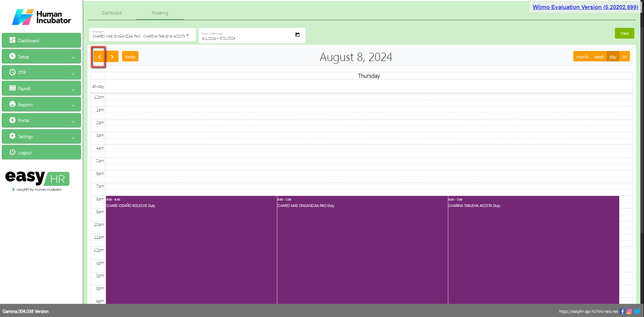Screen dimensions: 644x317
Task: Open the Reports sidebar menu label
Action: [x=25, y=105]
